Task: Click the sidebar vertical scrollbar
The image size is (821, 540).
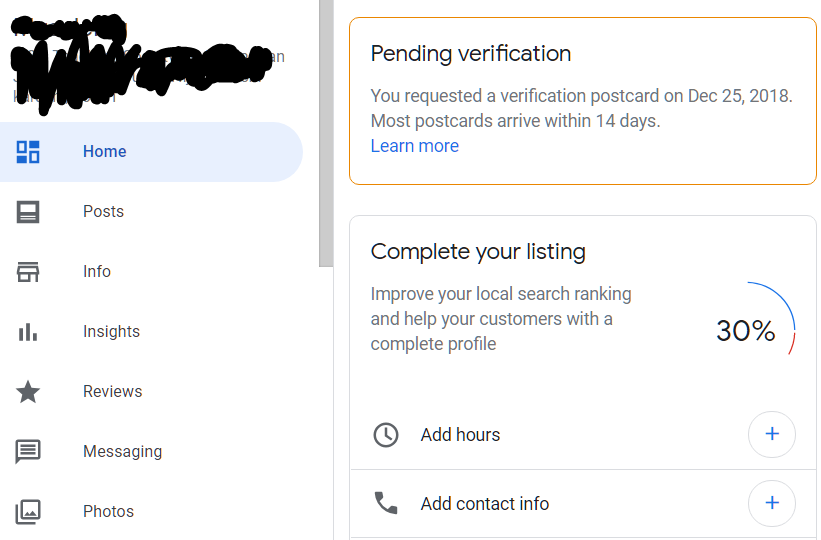Action: 326,130
